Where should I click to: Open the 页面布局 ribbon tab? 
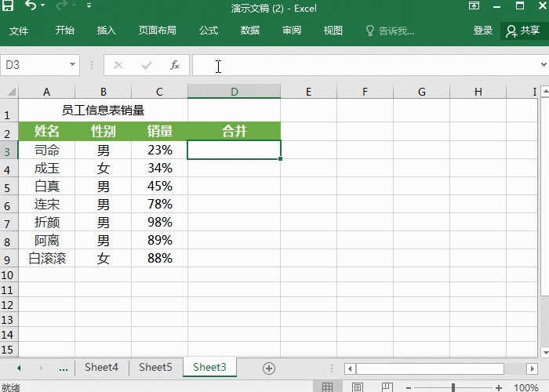[x=157, y=31]
